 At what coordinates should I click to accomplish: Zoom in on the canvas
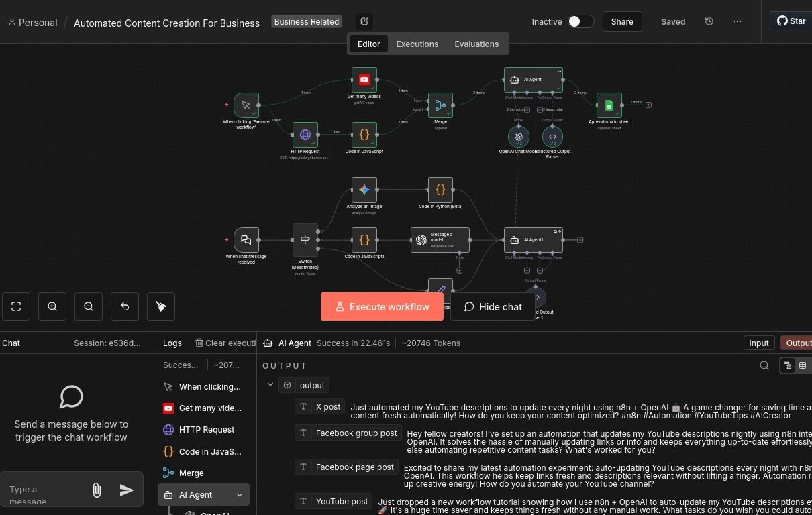tap(52, 306)
